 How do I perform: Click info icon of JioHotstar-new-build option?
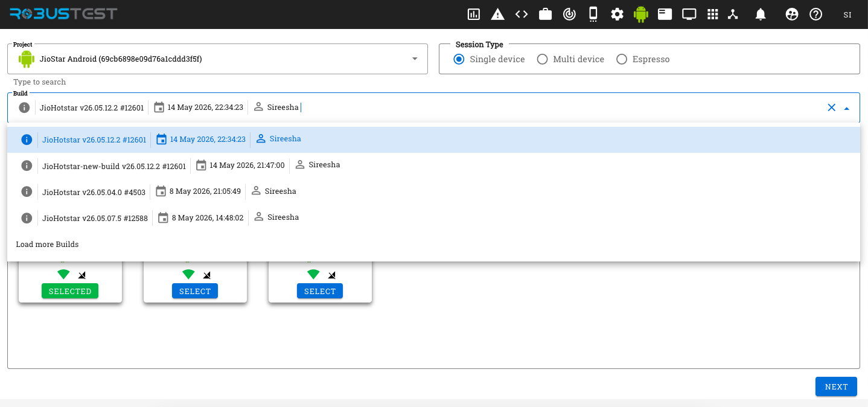click(27, 165)
